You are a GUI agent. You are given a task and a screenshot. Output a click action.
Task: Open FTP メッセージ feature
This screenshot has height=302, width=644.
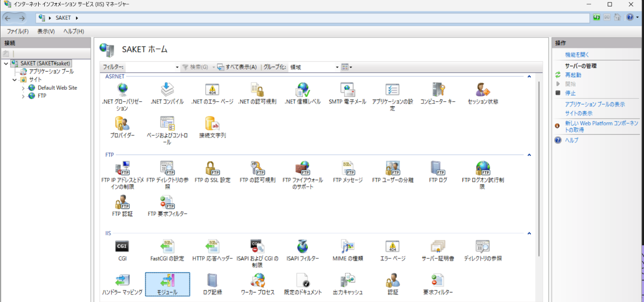click(x=347, y=172)
